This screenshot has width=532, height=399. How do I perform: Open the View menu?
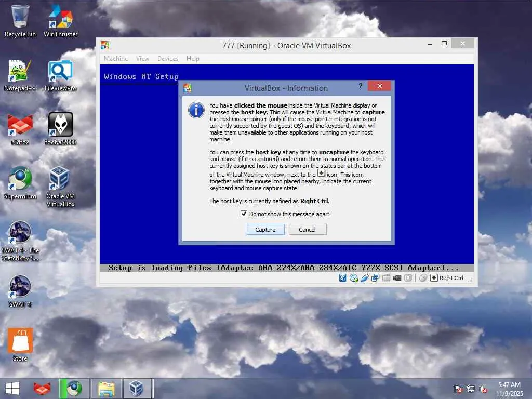click(x=142, y=59)
